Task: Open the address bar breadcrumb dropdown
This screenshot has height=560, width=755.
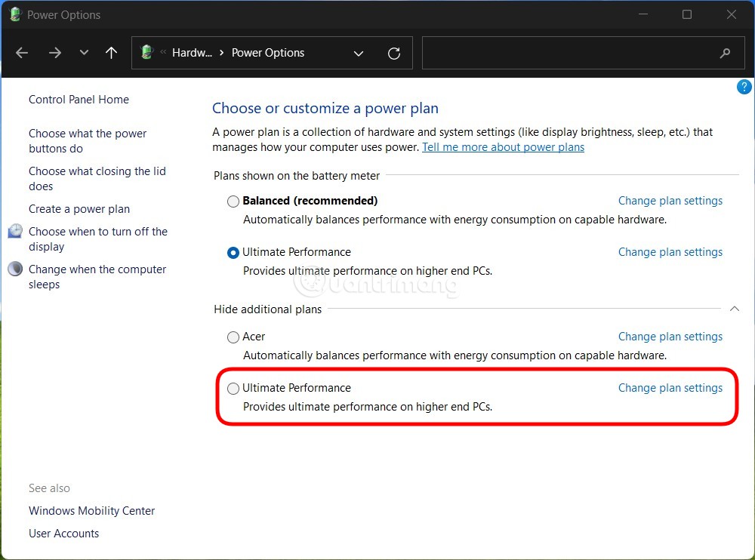Action: pos(359,53)
